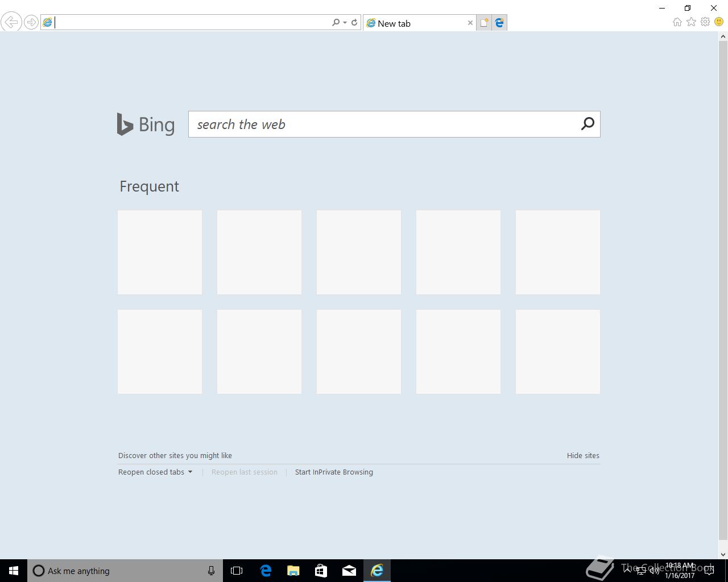Open Task View from the taskbar
Viewport: 728px width, 582px height.
(237, 571)
